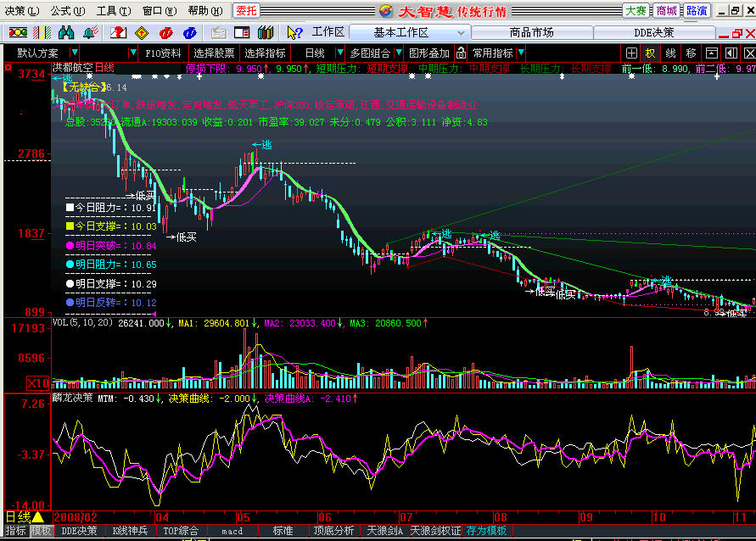Click the traffic light icon in toolbar
The height and width of the screenshot is (541, 756).
(18, 33)
